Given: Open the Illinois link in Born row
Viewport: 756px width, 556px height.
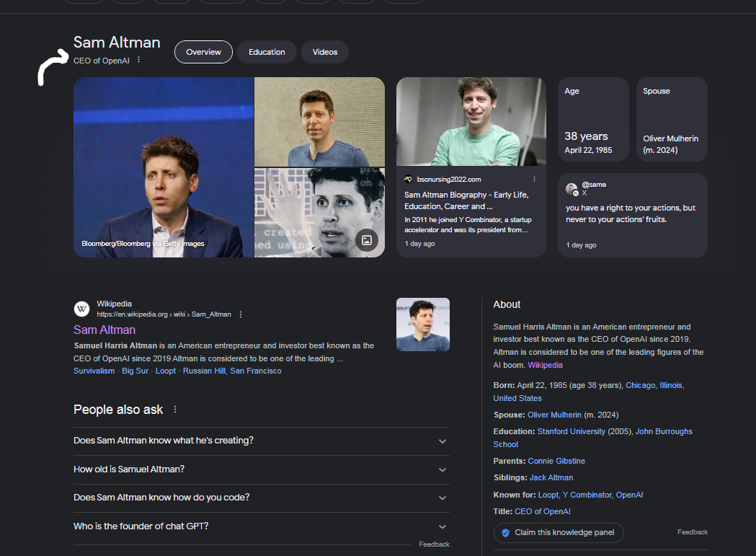Looking at the screenshot, I should [671, 385].
